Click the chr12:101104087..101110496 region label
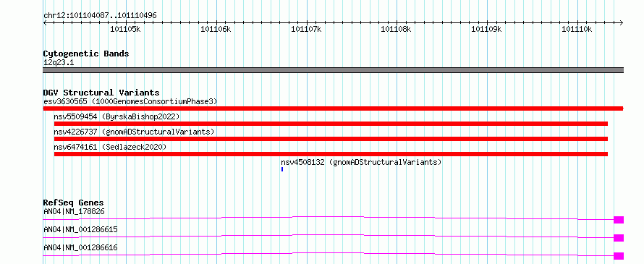644x264 pixels. coord(100,16)
